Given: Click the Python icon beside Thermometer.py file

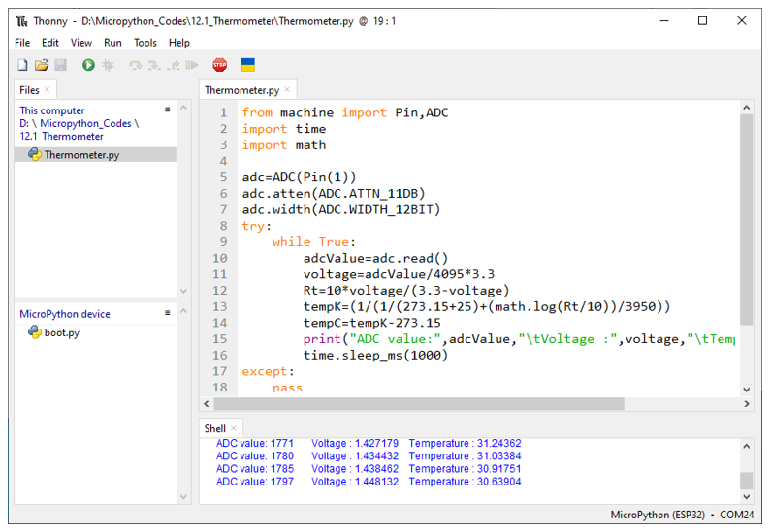Looking at the screenshot, I should tap(34, 154).
